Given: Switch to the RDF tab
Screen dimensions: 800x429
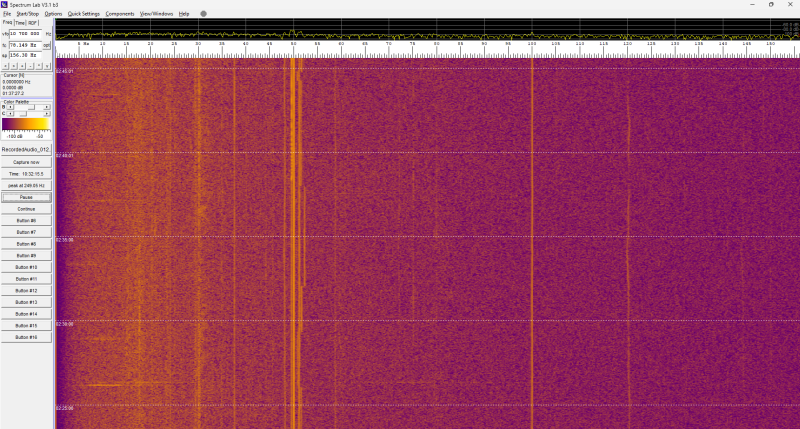Looking at the screenshot, I should [33, 23].
